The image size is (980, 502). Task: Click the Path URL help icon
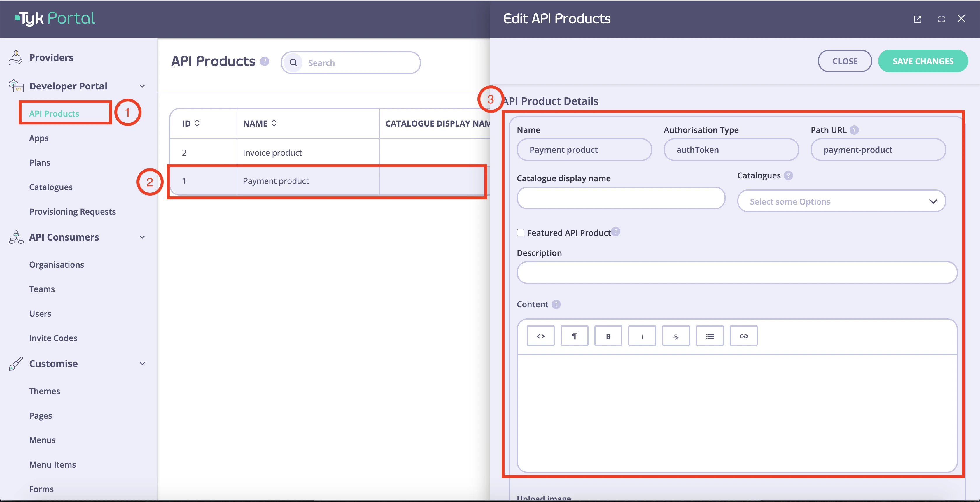click(x=855, y=130)
